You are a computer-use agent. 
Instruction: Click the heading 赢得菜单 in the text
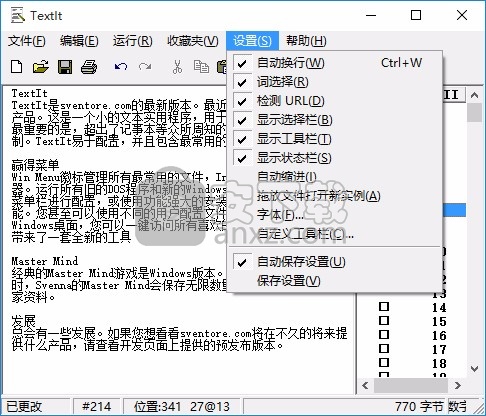(35, 165)
